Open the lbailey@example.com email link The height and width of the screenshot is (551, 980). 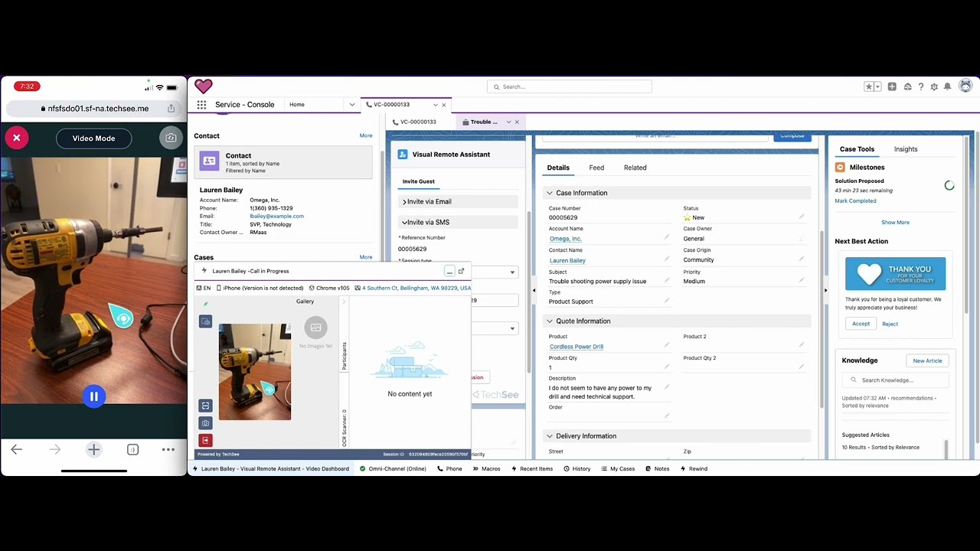(276, 217)
